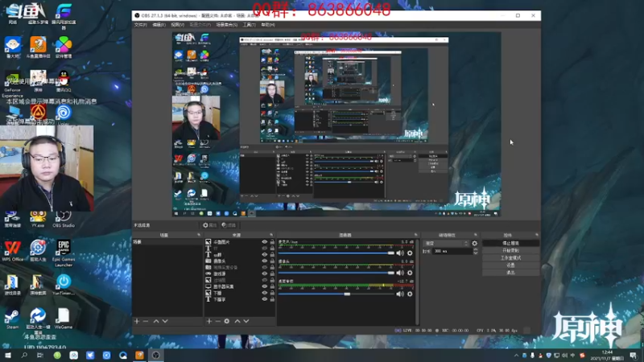
Task: Remove the selected source with minus icon
Action: [217, 321]
